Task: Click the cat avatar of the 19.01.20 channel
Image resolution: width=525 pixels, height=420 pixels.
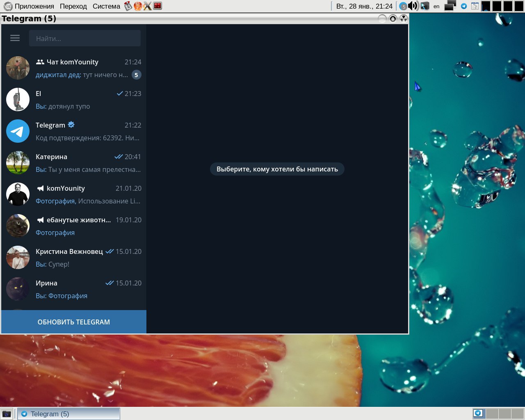Action: tap(18, 226)
